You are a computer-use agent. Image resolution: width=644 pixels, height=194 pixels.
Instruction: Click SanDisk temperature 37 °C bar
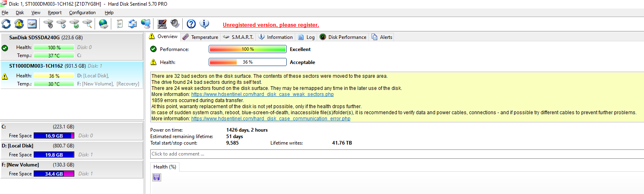click(x=54, y=55)
